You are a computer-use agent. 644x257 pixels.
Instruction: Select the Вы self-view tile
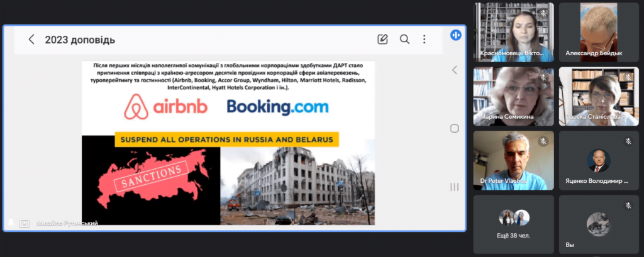click(599, 224)
